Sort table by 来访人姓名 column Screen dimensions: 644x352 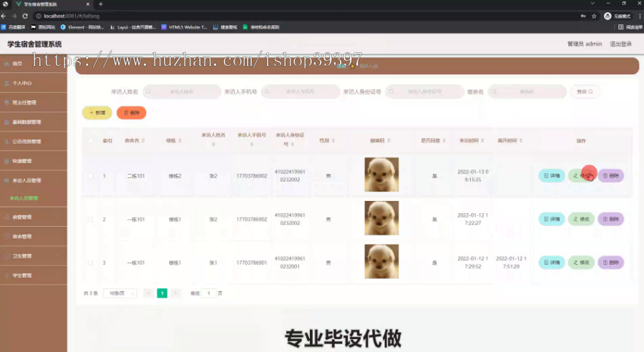point(213,145)
